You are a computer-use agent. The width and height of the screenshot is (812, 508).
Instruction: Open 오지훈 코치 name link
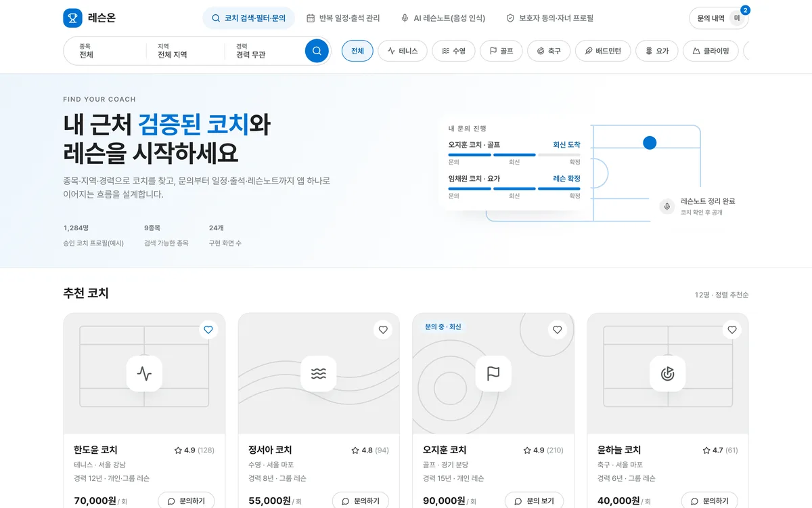pyautogui.click(x=445, y=450)
